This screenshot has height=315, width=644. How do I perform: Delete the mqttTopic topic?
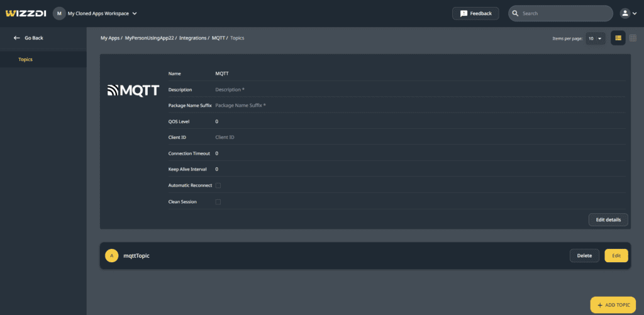pyautogui.click(x=584, y=255)
